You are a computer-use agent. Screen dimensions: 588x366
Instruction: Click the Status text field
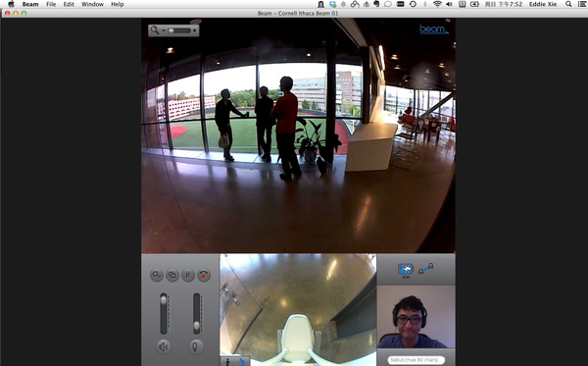pyautogui.click(x=416, y=360)
